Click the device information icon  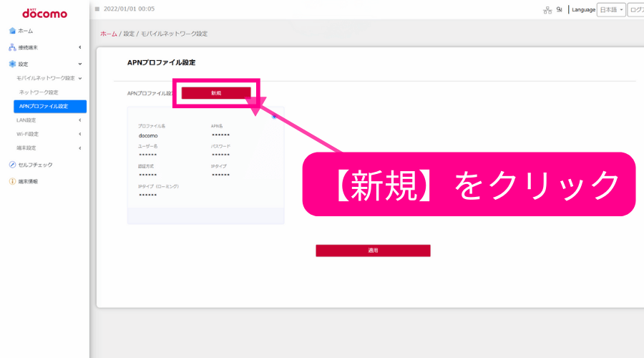(12, 181)
